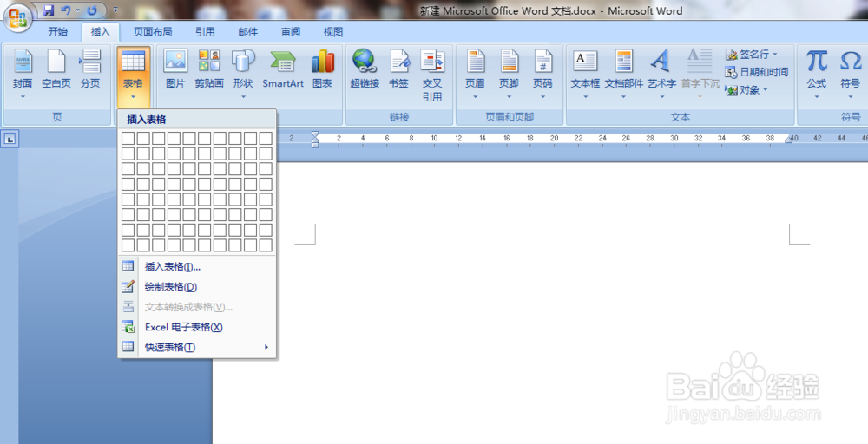The height and width of the screenshot is (444, 868).
Task: Click the 首字下沉 drop cap button
Action: tap(700, 75)
